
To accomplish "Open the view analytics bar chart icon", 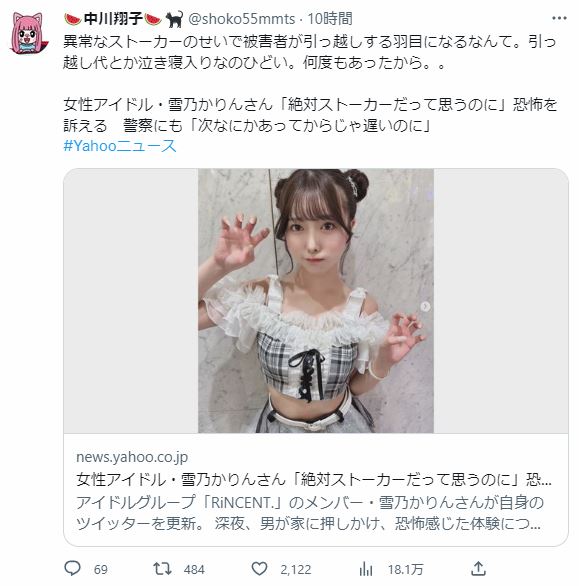I will point(366,569).
